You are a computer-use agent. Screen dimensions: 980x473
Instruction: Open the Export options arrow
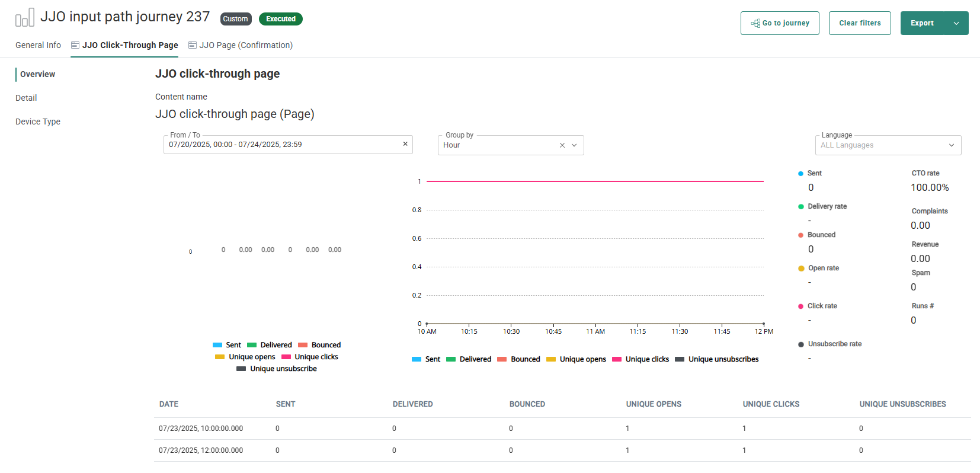point(956,23)
